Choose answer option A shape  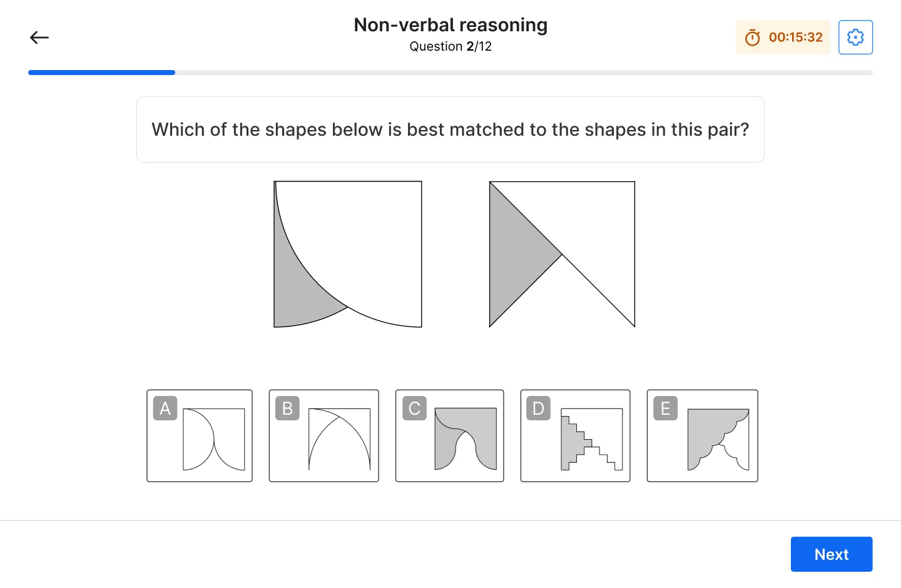[213, 439]
